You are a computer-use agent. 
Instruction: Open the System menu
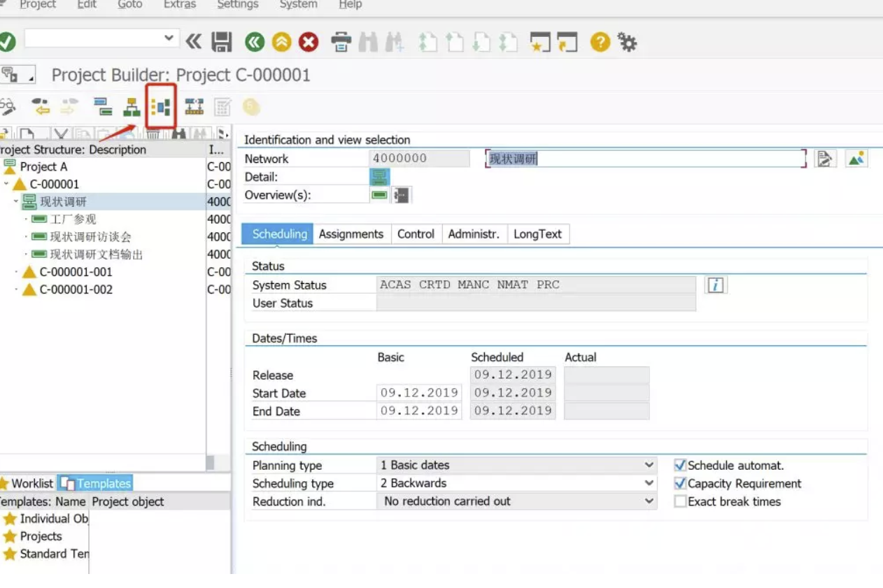click(x=298, y=5)
